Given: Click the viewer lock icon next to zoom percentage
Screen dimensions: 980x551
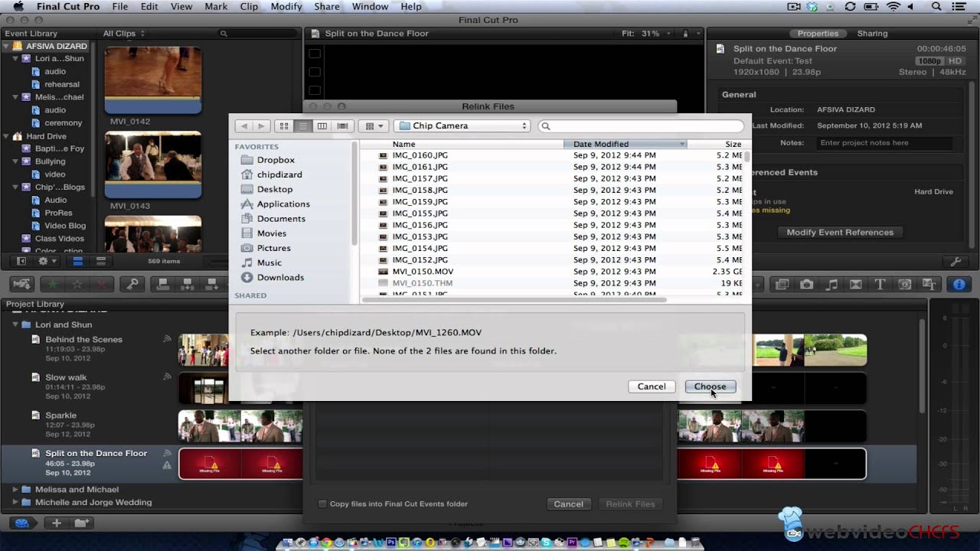Looking at the screenshot, I should click(685, 34).
